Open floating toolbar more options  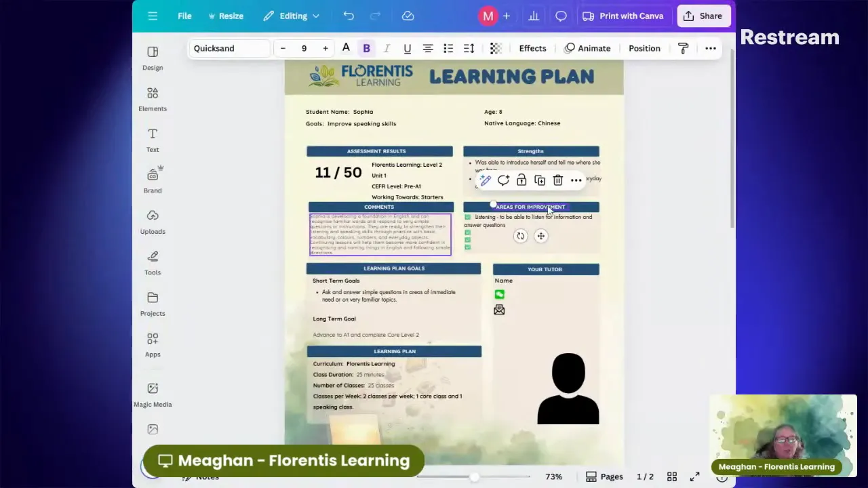click(576, 180)
